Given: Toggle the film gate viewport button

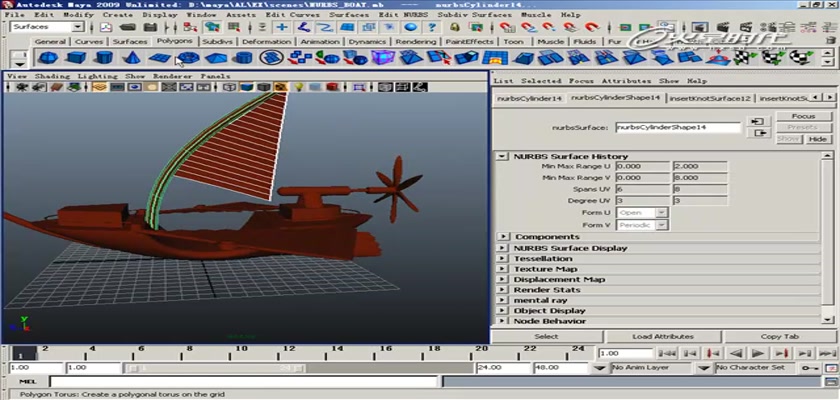Looking at the screenshot, I should pos(117,87).
